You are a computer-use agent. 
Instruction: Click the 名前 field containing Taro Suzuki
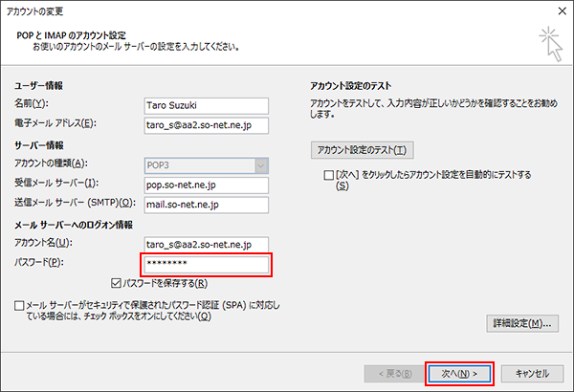tap(204, 104)
